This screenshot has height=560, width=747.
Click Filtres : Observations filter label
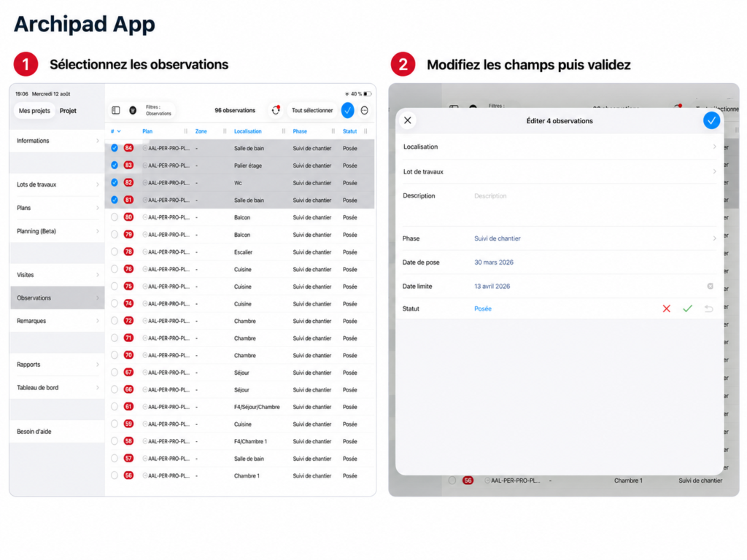(158, 111)
